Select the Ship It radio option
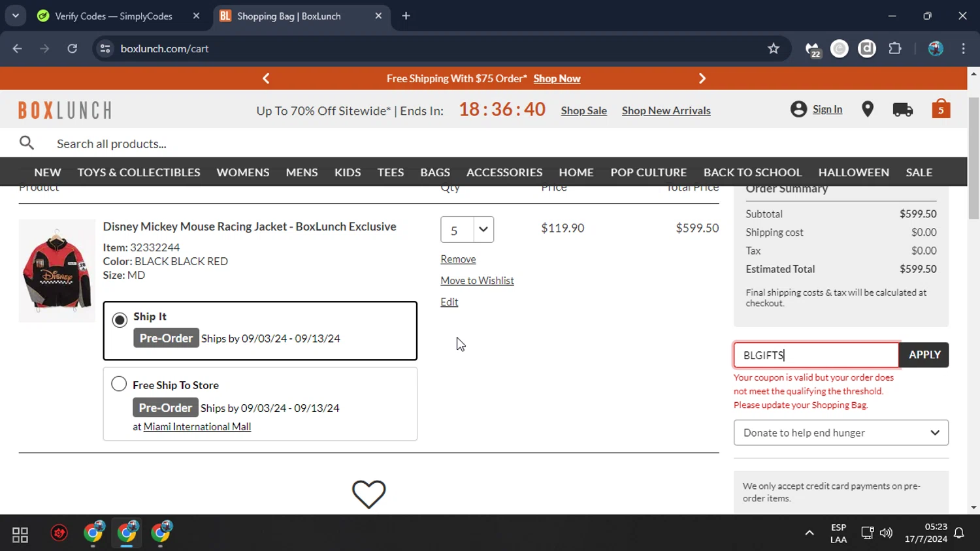Viewport: 980px width, 551px height. tap(120, 320)
